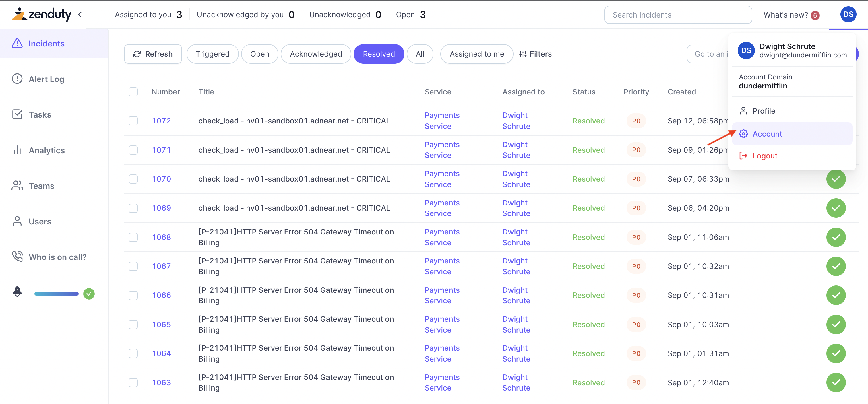Click green checkmark for incident 1069
This screenshot has width=868, height=404.
(836, 208)
